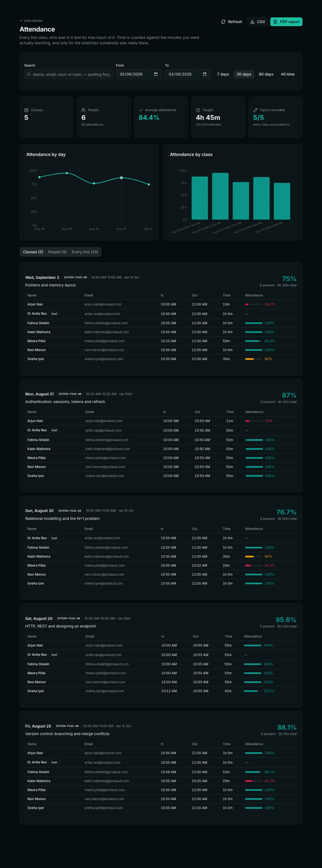Image resolution: width=322 pixels, height=868 pixels.
Task: Click the Aug 31 point on the line chart
Action: pyautogui.click(x=121, y=178)
